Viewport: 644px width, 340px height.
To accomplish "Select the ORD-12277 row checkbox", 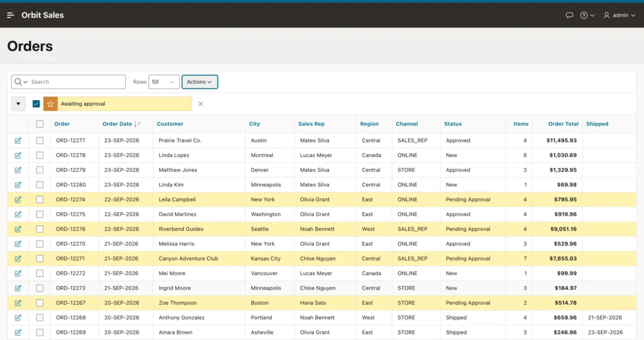I will 40,140.
